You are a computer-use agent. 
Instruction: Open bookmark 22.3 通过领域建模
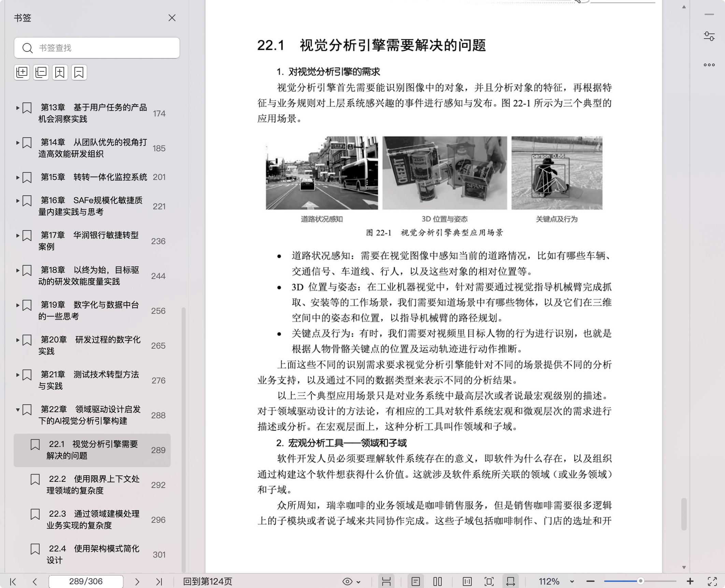[93, 519]
